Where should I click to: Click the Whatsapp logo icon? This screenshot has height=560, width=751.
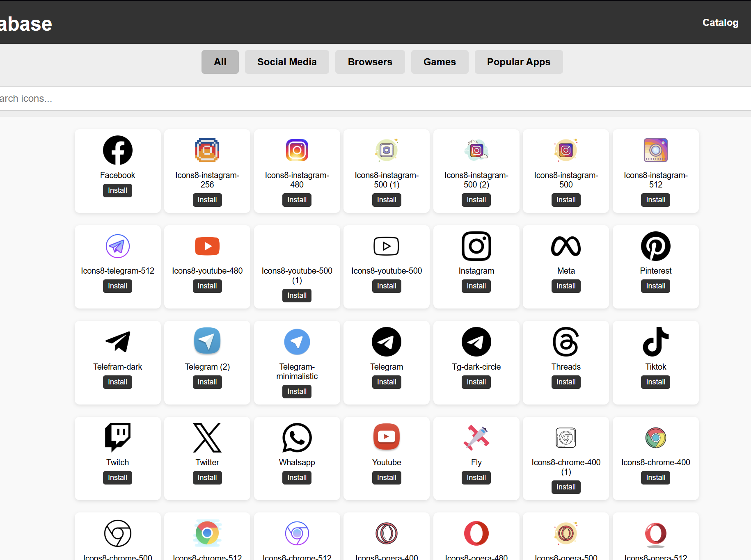[297, 437]
